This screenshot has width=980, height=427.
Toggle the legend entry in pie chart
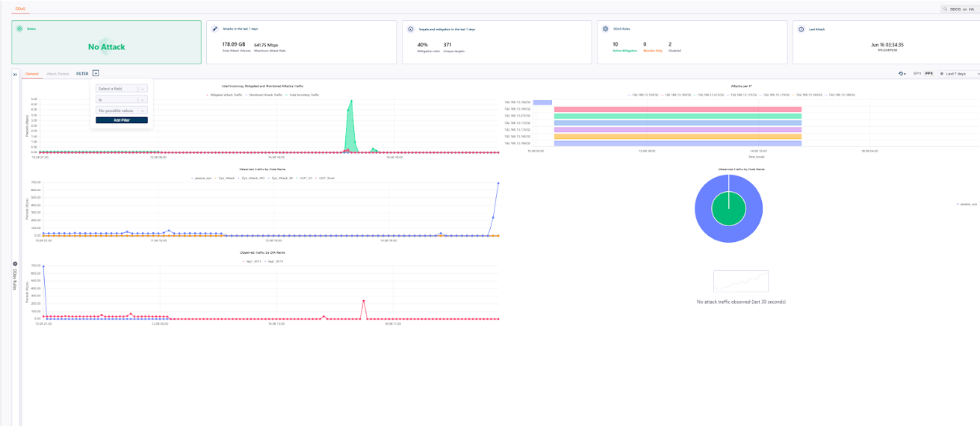[x=968, y=203]
